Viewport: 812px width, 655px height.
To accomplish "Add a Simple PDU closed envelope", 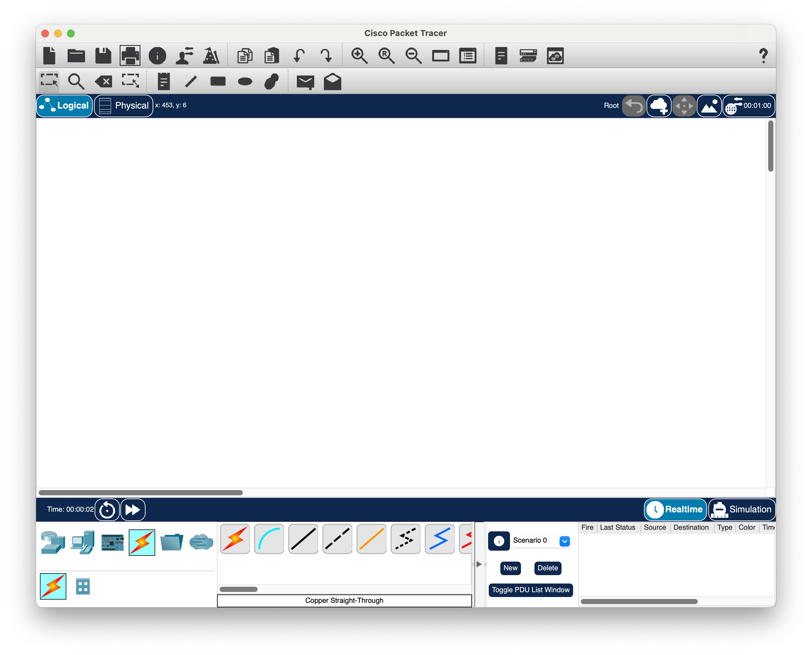I will point(305,82).
